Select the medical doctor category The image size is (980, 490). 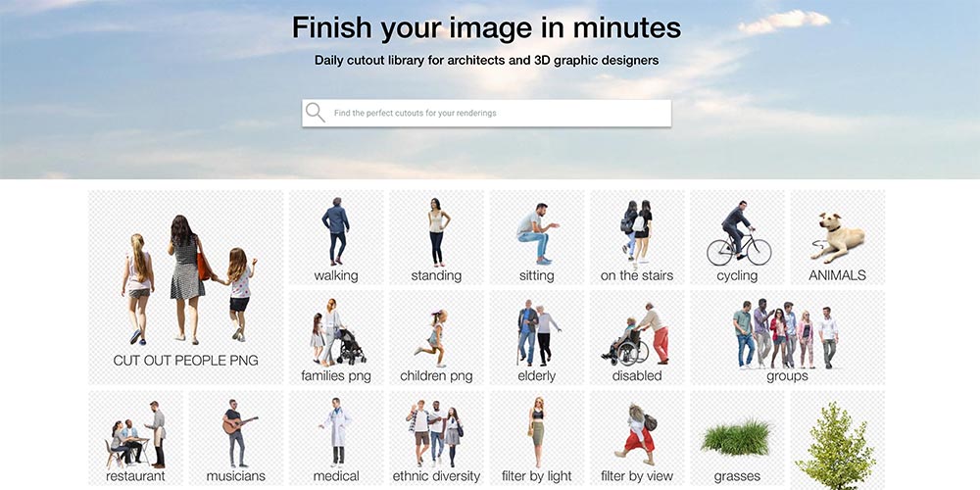(x=336, y=438)
